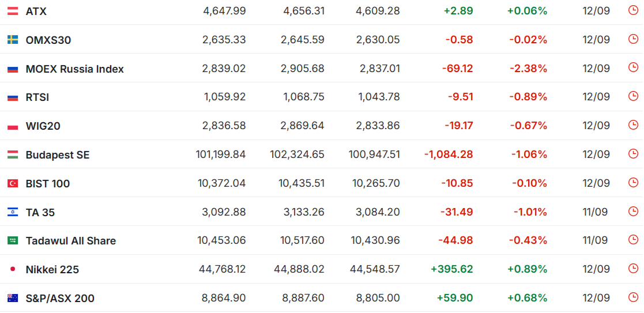Click Australian flag beside S&P/ASX 200
The width and height of the screenshot is (644, 313).
13,298
